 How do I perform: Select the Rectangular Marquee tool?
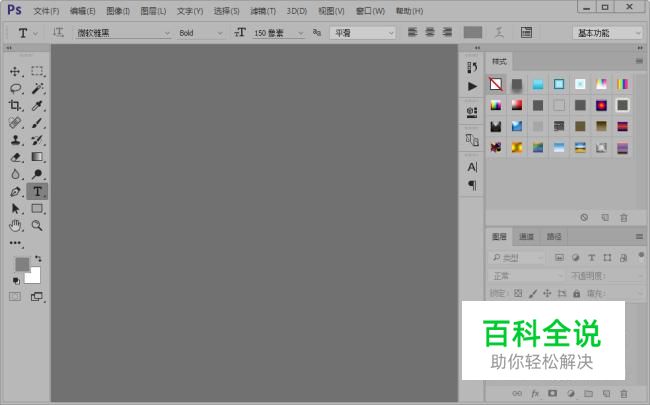[x=37, y=71]
